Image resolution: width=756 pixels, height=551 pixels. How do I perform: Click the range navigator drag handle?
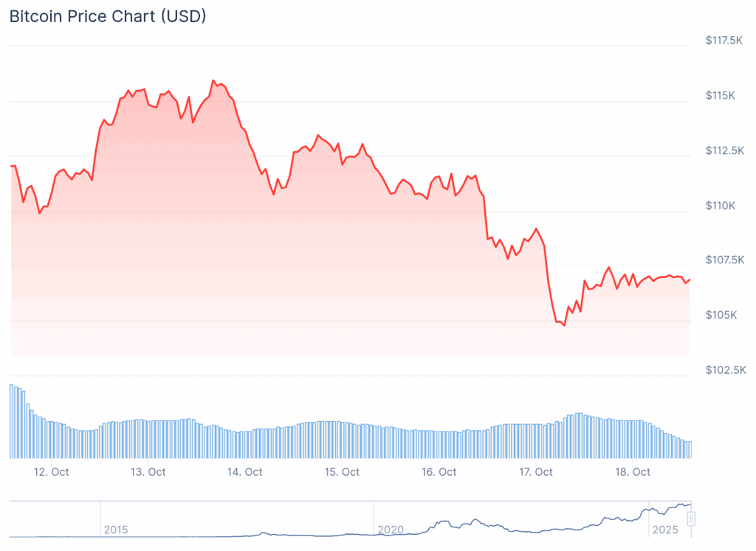click(691, 519)
